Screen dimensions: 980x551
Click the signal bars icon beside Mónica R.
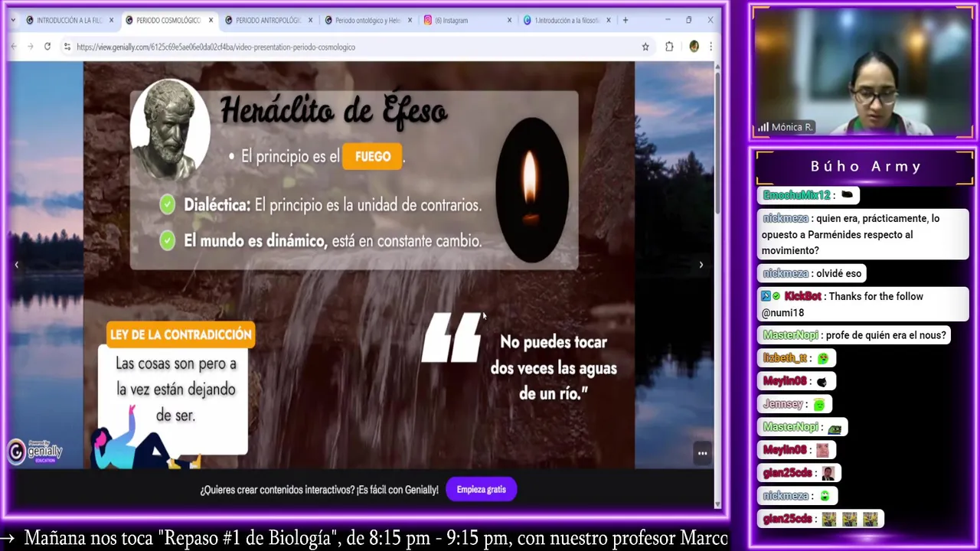[x=763, y=127]
